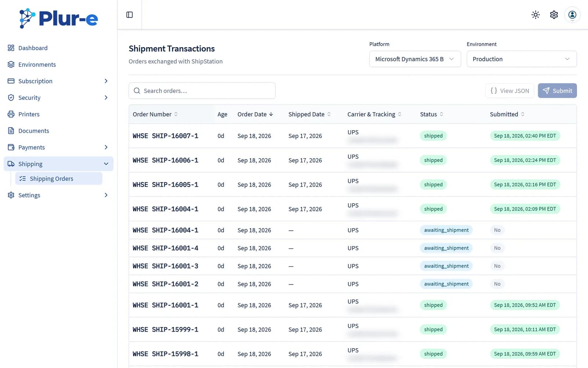Click submitted time 02:24 PM EDT
The width and height of the screenshot is (588, 368).
click(x=525, y=160)
